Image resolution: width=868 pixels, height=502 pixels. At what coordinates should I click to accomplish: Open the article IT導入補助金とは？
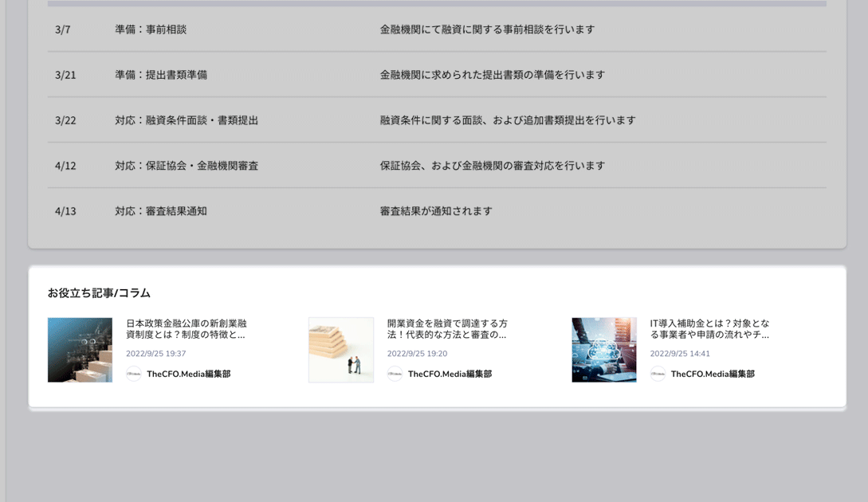(x=709, y=329)
